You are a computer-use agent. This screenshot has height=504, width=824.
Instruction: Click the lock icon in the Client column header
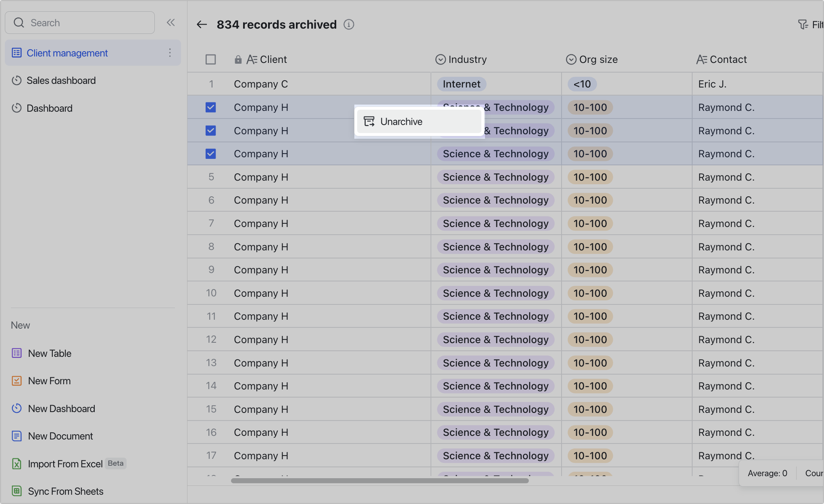(237, 59)
